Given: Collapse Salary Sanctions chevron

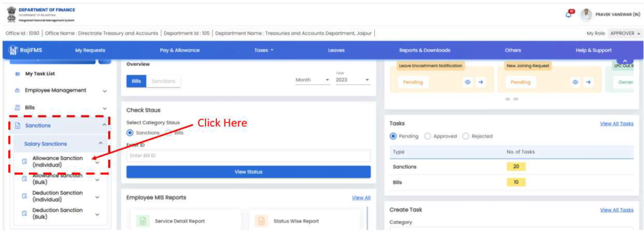Looking at the screenshot, I should click(x=101, y=143).
